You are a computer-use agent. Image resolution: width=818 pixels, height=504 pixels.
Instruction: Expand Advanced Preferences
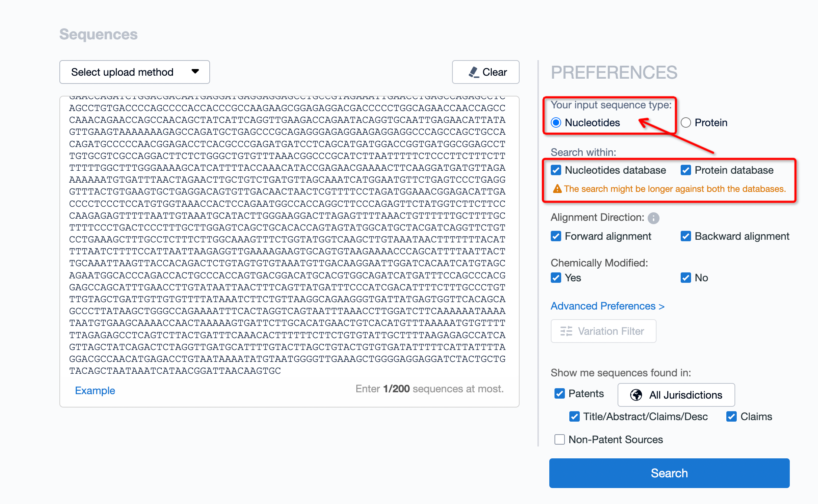pyautogui.click(x=607, y=306)
